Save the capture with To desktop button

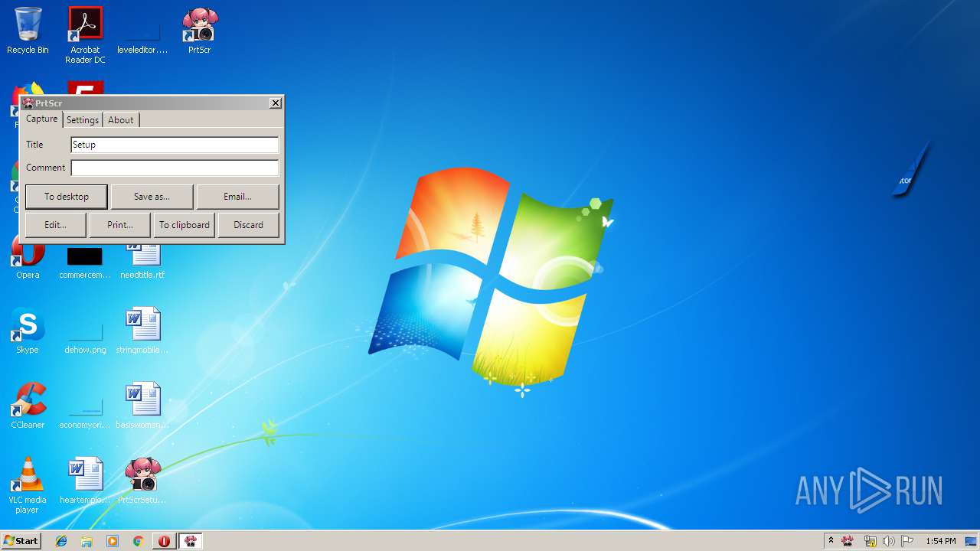pos(67,197)
